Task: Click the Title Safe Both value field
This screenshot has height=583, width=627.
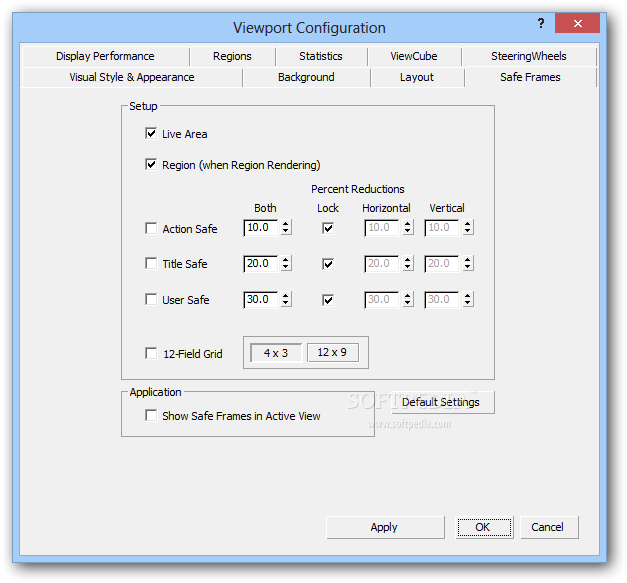Action: click(x=261, y=264)
